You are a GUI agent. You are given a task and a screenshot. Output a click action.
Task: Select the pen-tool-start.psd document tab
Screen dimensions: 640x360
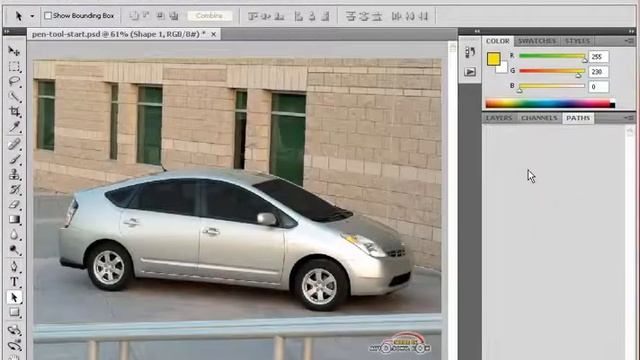pos(119,34)
